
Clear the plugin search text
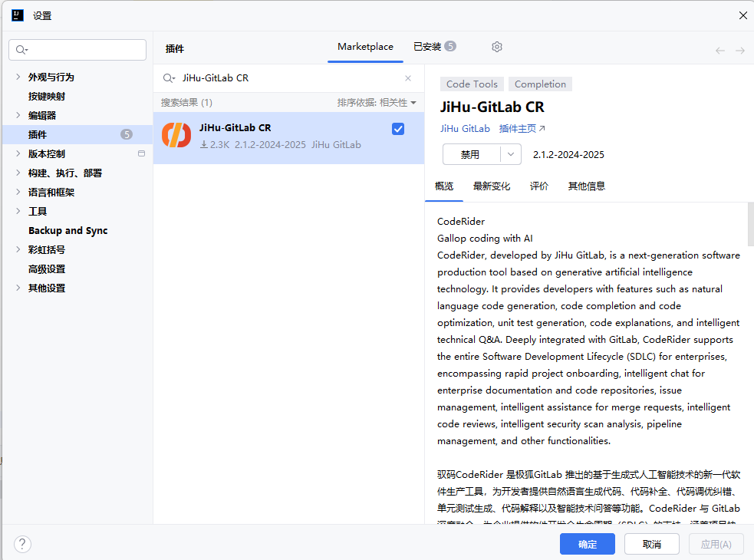click(x=408, y=78)
